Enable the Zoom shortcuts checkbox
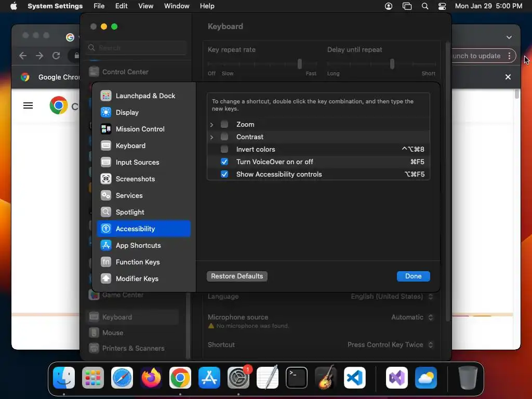The height and width of the screenshot is (399, 532). [x=224, y=124]
